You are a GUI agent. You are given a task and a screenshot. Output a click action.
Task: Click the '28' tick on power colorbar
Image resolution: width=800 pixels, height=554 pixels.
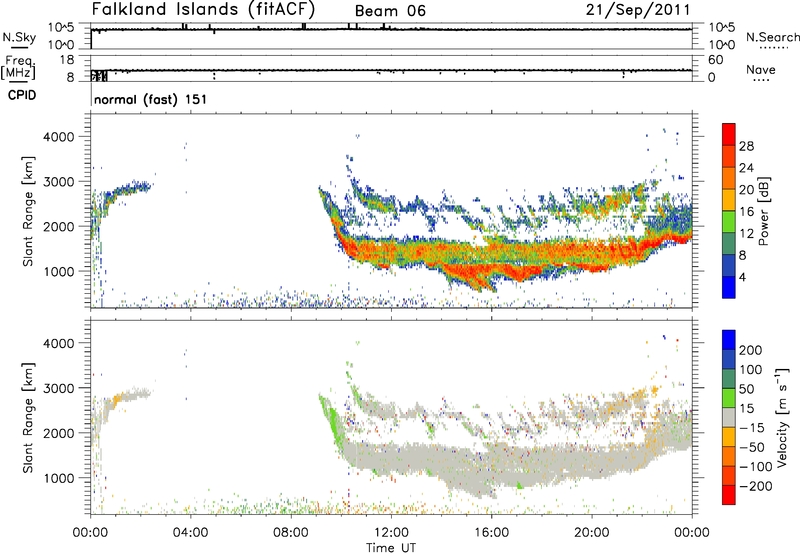[x=746, y=146]
